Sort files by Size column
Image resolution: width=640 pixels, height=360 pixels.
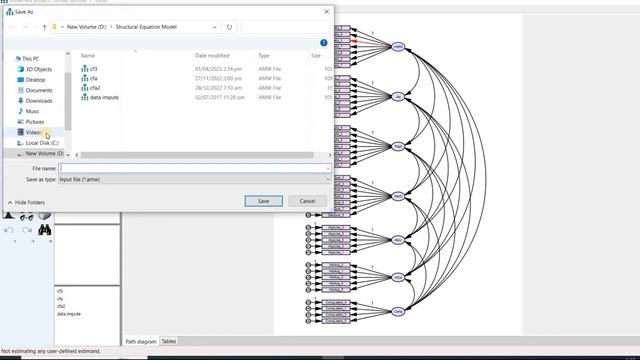pyautogui.click(x=316, y=56)
